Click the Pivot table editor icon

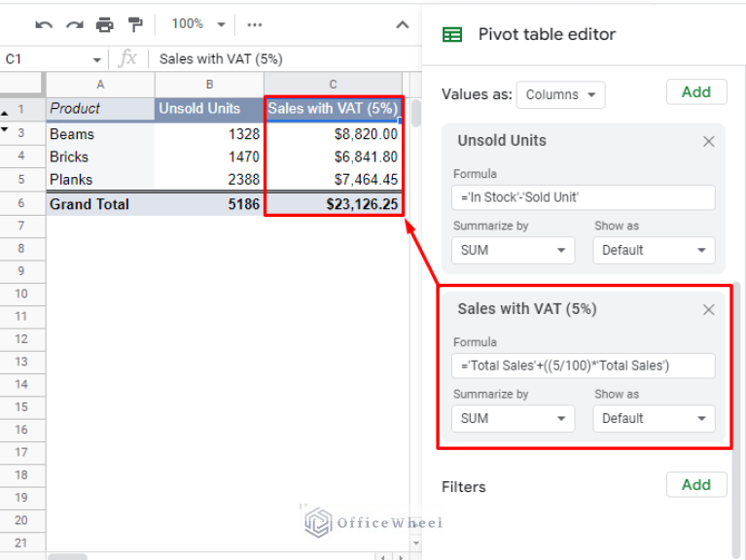click(452, 35)
